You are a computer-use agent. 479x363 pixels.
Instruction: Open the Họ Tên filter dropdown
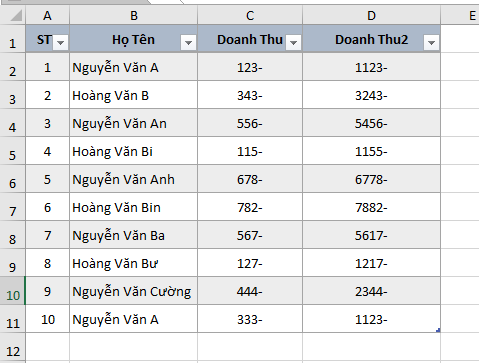point(188,43)
